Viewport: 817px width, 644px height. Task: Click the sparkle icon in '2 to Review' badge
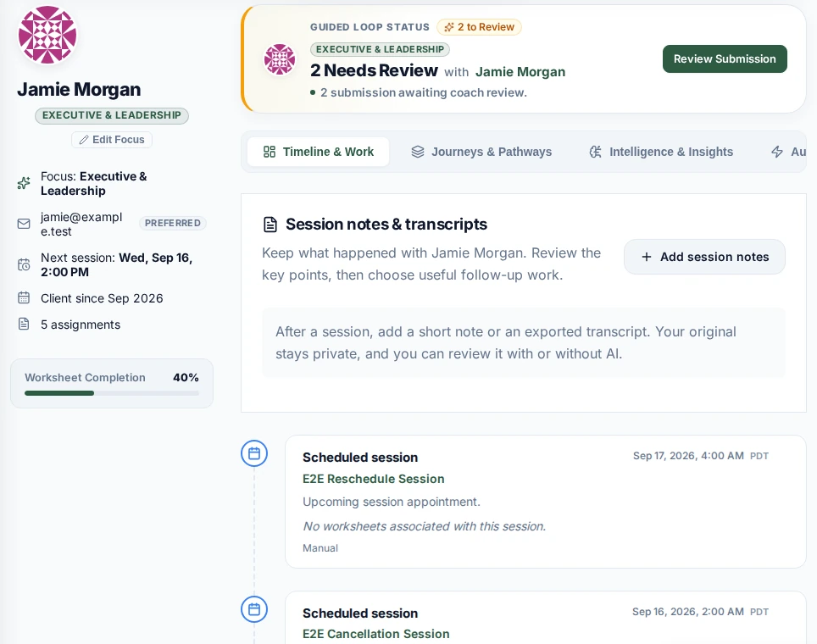click(x=448, y=27)
